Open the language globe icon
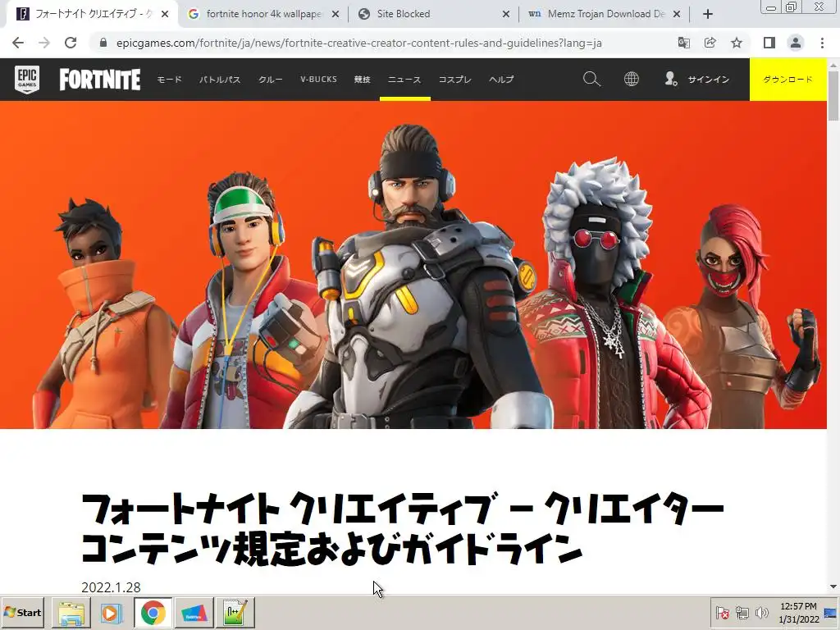Viewport: 840px width, 630px height. point(632,80)
